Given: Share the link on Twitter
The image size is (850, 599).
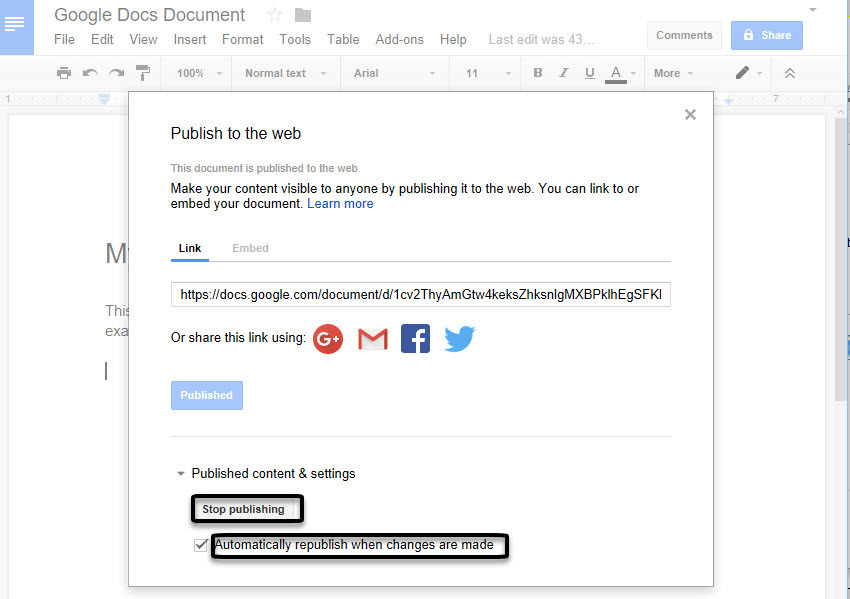Looking at the screenshot, I should tap(459, 339).
